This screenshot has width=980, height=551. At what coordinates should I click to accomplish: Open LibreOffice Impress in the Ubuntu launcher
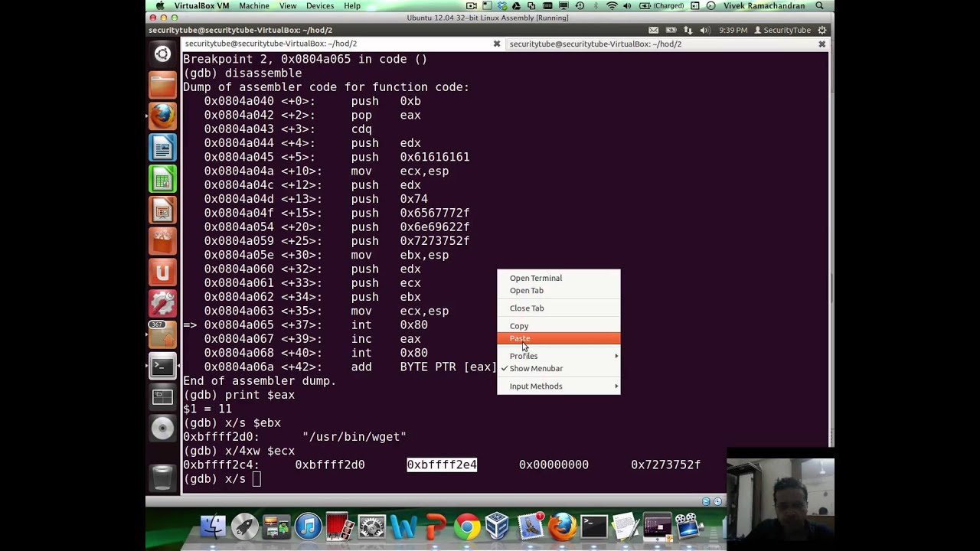[x=162, y=210]
